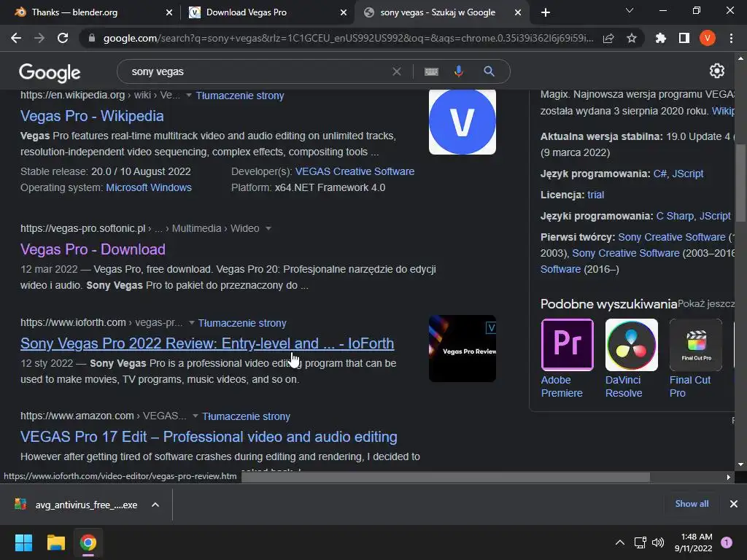Viewport: 747px width, 560px height.
Task: Click into the sony vegas search field
Action: (x=258, y=72)
